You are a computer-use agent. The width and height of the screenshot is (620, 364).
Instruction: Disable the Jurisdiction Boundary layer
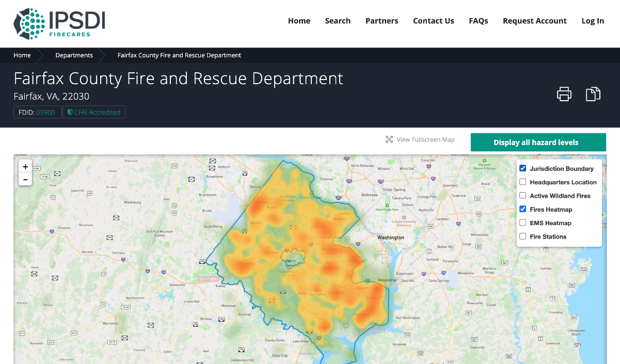[x=522, y=168]
